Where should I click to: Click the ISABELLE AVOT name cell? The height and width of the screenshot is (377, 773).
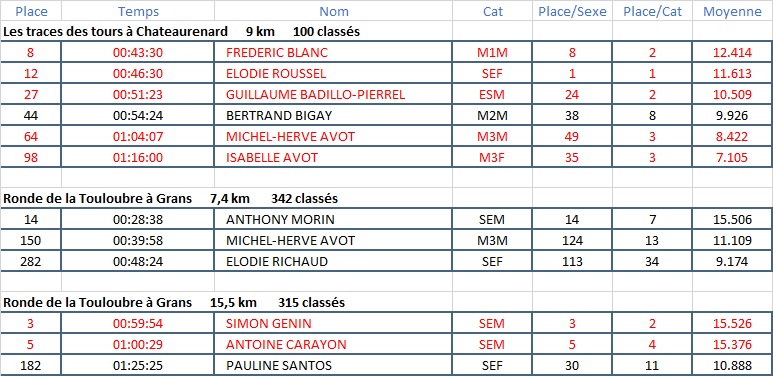(334, 158)
